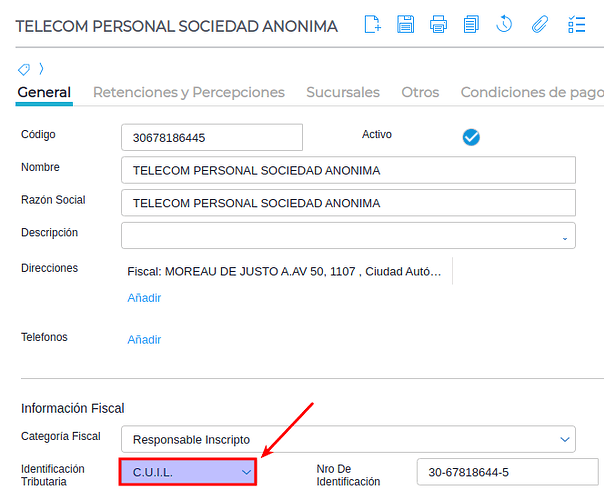Open the Identificación Tributaria C.U.I.L. dropdown
The width and height of the screenshot is (604, 500).
click(188, 471)
